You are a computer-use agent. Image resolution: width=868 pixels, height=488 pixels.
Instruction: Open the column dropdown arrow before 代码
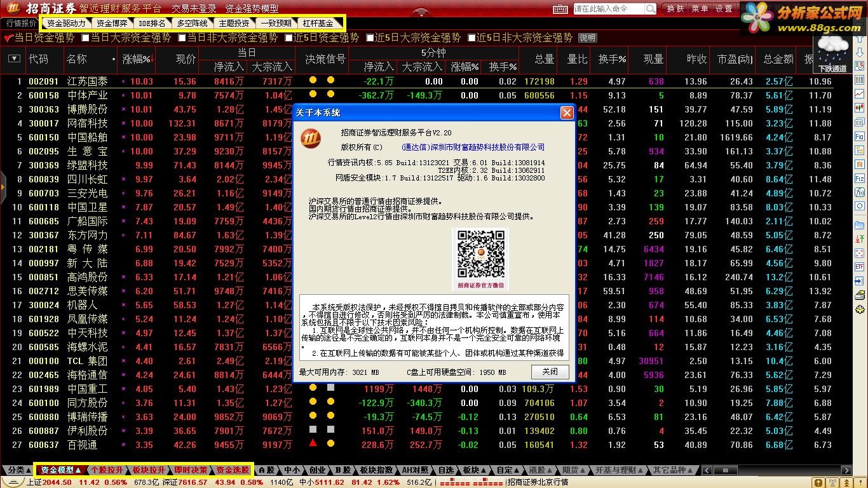[x=14, y=59]
